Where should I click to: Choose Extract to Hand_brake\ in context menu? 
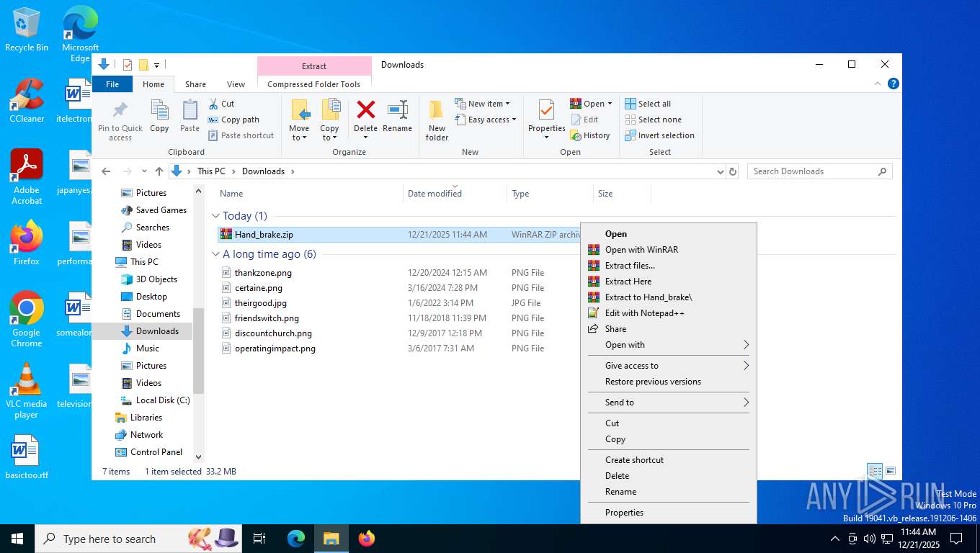669,297
